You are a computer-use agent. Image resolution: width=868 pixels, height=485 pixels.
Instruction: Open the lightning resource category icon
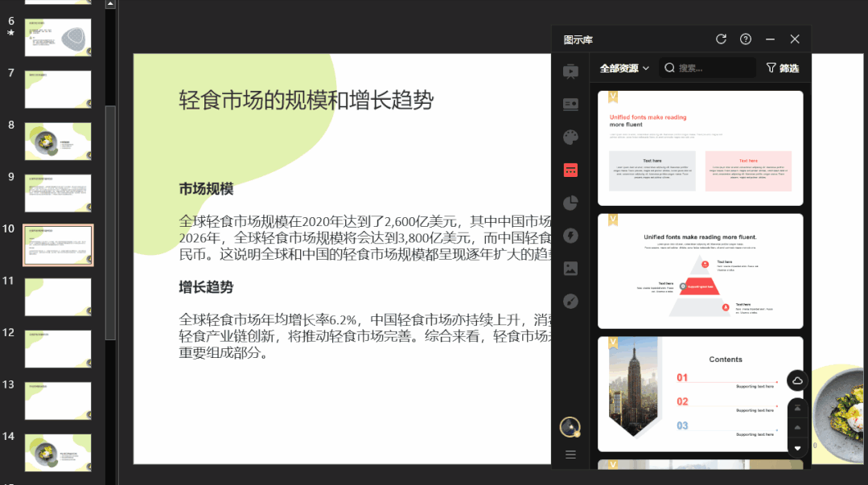pos(570,235)
